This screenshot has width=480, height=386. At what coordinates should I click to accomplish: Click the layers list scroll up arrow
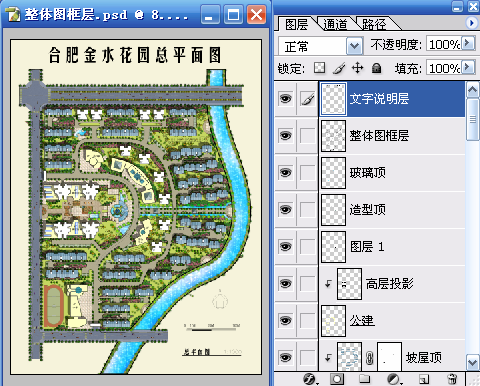tap(473, 89)
